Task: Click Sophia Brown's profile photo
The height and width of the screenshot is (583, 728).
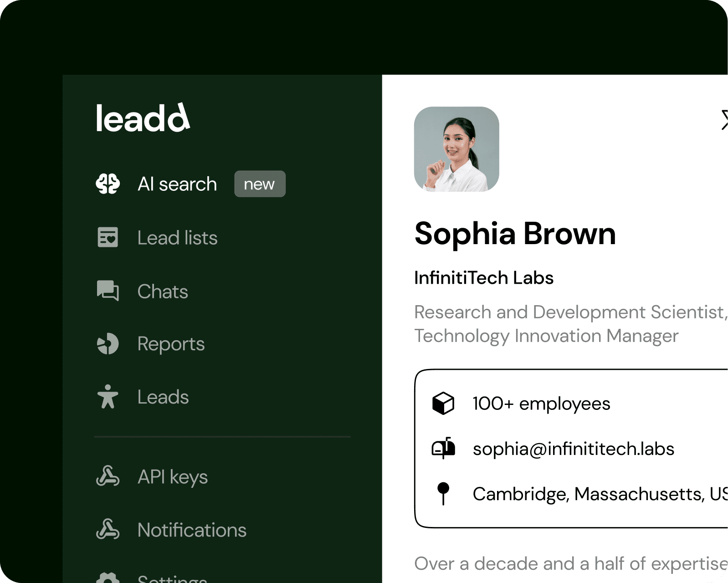Action: pyautogui.click(x=456, y=149)
